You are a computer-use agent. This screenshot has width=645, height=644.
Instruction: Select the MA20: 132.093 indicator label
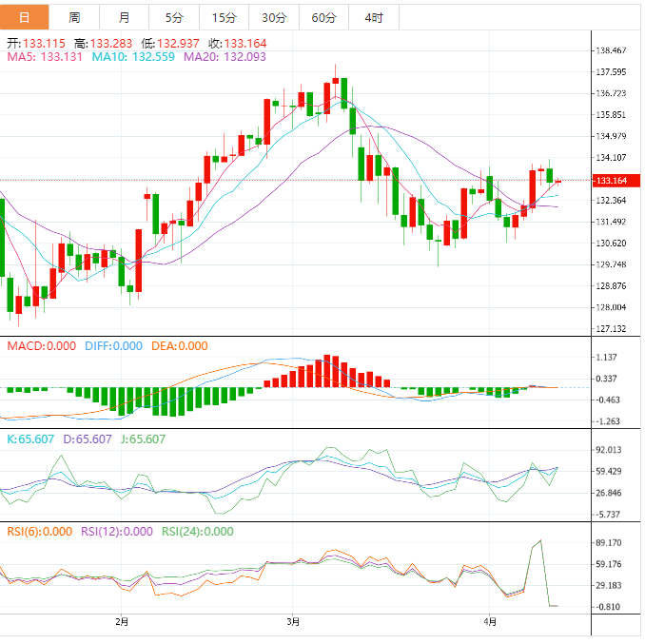pyautogui.click(x=225, y=57)
